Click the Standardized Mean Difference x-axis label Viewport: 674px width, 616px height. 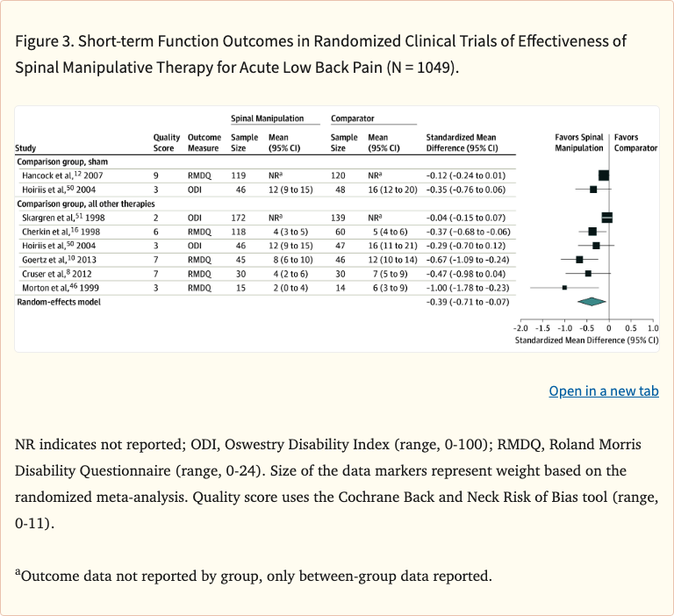tap(586, 339)
